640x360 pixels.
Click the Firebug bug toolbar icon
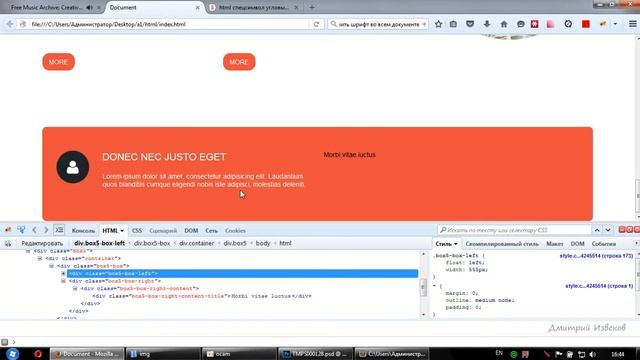(603, 24)
